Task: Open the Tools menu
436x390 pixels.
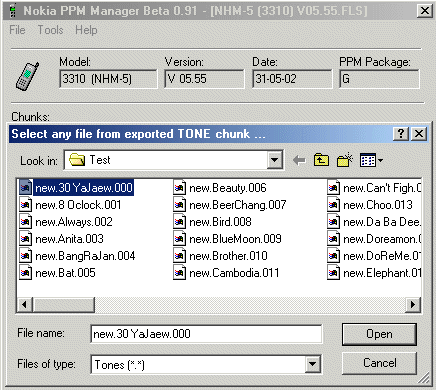Action: pyautogui.click(x=50, y=30)
